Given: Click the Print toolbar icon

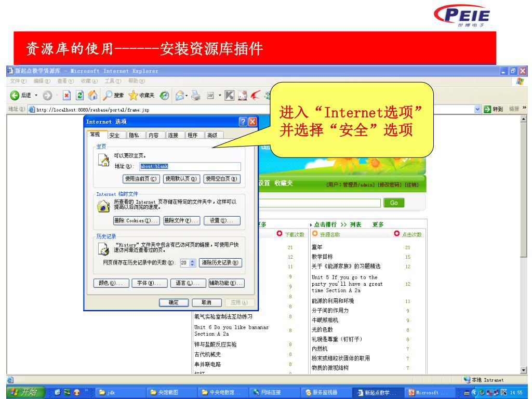Looking at the screenshot, I should click(196, 96).
